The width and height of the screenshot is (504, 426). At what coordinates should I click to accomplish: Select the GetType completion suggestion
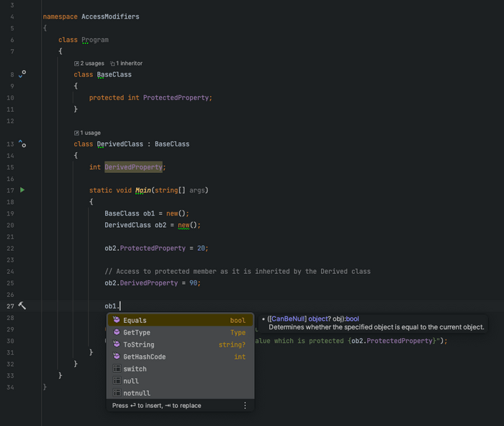tap(180, 332)
